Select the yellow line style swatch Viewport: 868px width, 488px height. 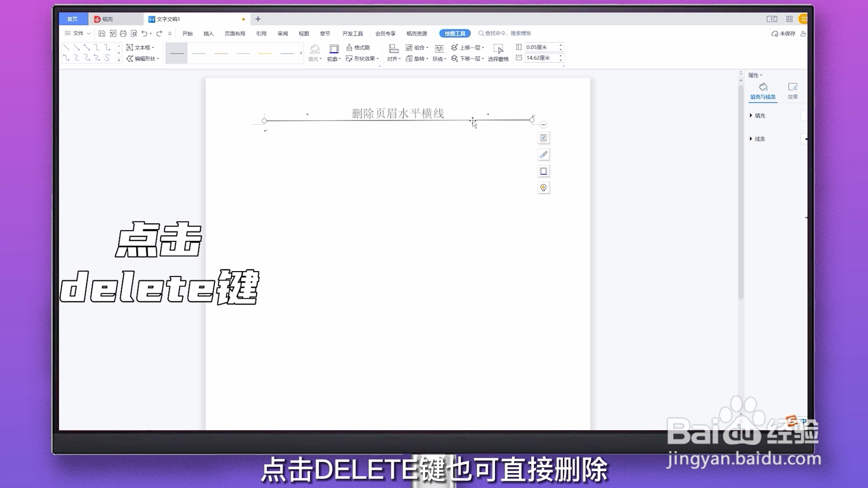pos(265,53)
